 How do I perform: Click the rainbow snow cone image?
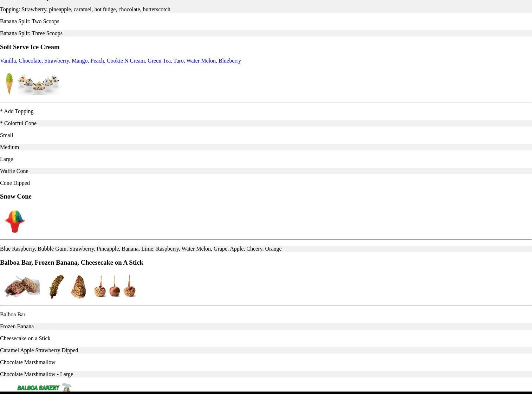[x=15, y=221]
